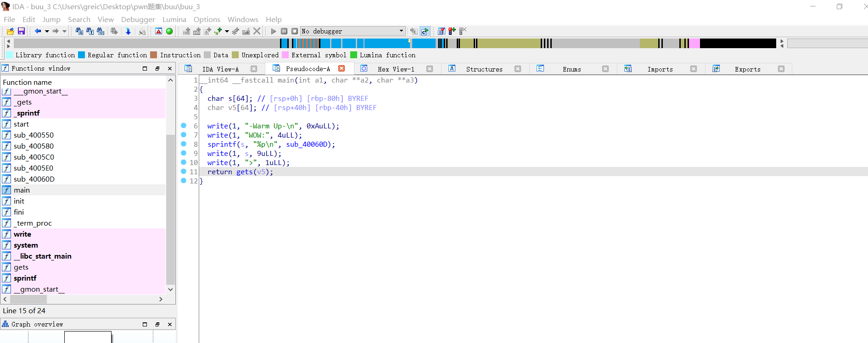
Task: Close the Enums tab
Action: (x=605, y=69)
